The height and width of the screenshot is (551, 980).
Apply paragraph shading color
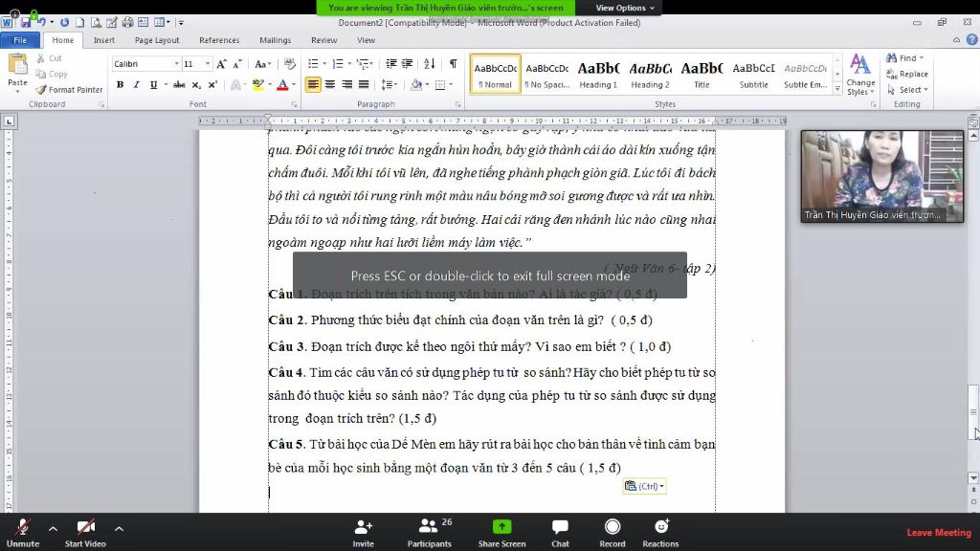415,84
